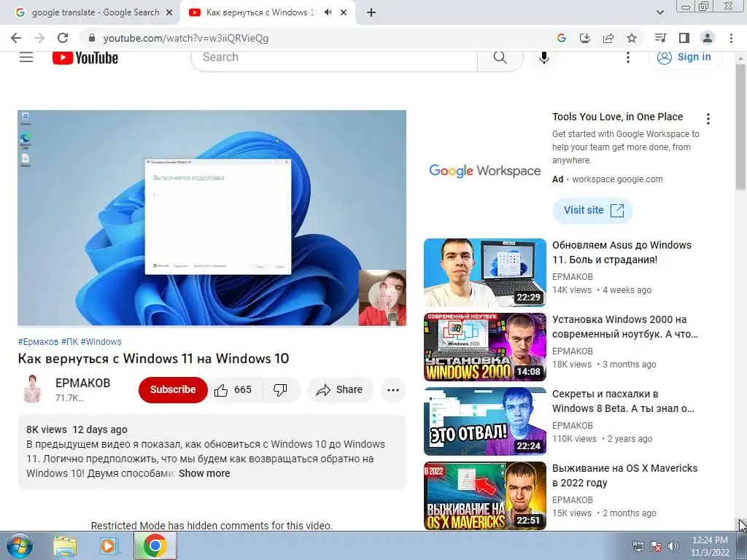Click the Tools You Love, in One Place title
Image resolution: width=747 pixels, height=560 pixels.
click(617, 117)
